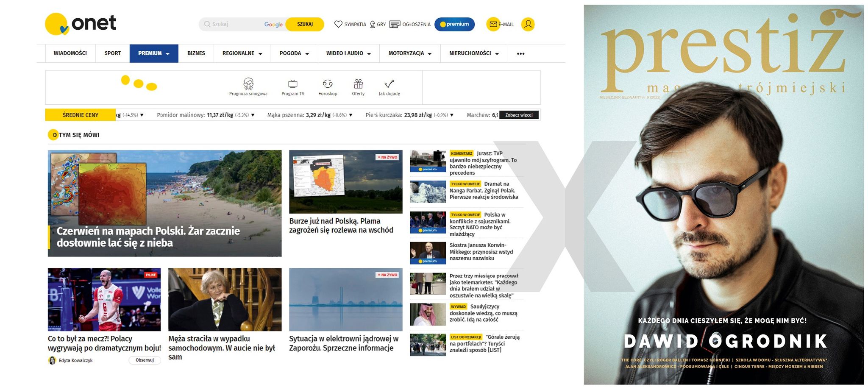Open Korwin-Mikke sister article
The image size is (868, 387).
click(x=481, y=252)
